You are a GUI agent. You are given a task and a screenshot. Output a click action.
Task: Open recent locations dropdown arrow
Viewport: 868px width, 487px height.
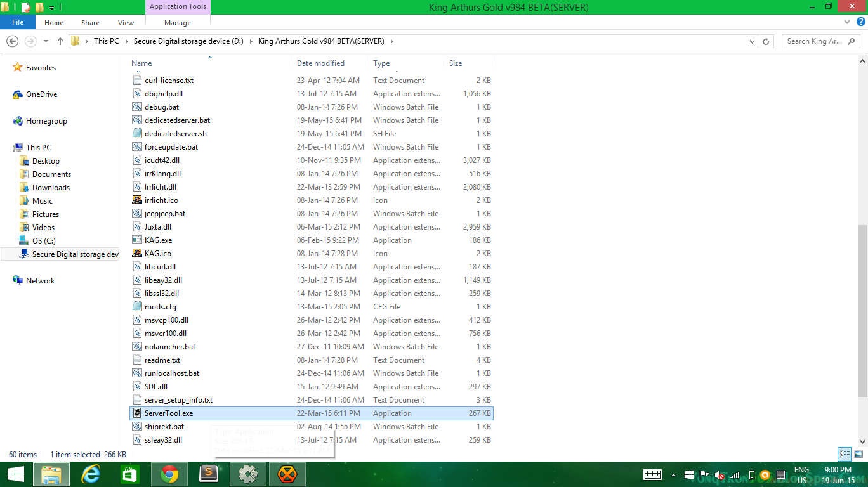click(46, 41)
